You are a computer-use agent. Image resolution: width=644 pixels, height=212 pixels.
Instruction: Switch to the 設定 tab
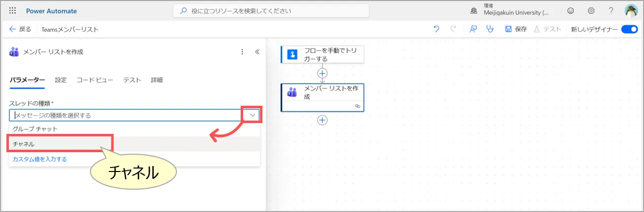61,80
